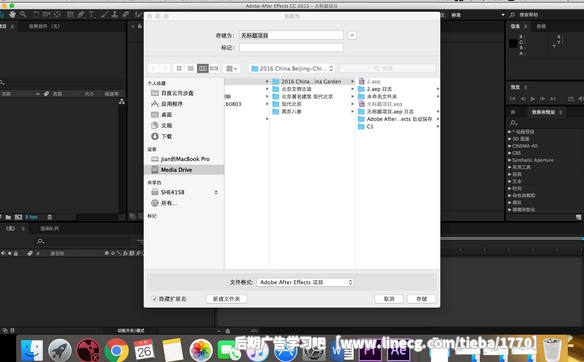Image resolution: width=584 pixels, height=362 pixels.
Task: Select the Unified Camera tool
Action: [x=46, y=15]
